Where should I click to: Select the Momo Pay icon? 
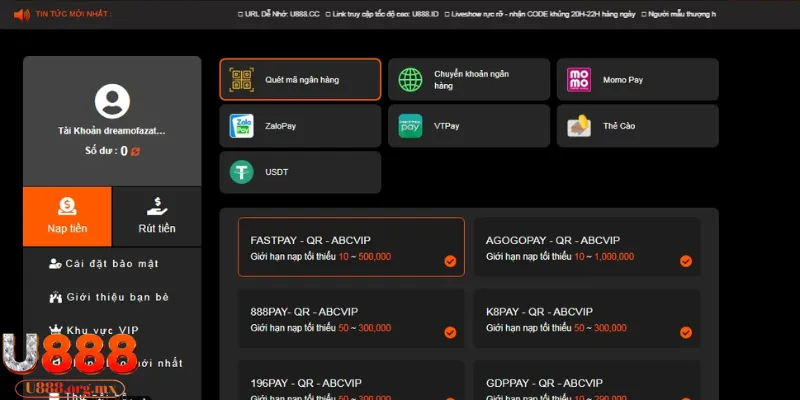point(579,79)
